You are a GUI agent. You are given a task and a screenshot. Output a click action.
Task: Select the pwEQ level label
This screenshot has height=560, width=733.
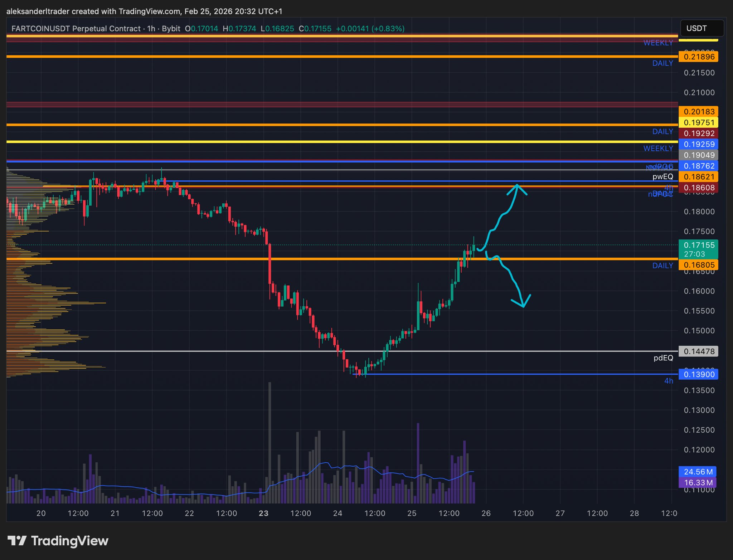tap(662, 176)
